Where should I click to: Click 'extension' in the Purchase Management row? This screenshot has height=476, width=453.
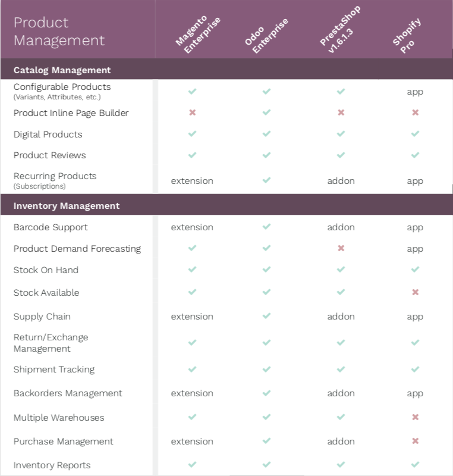coord(192,441)
